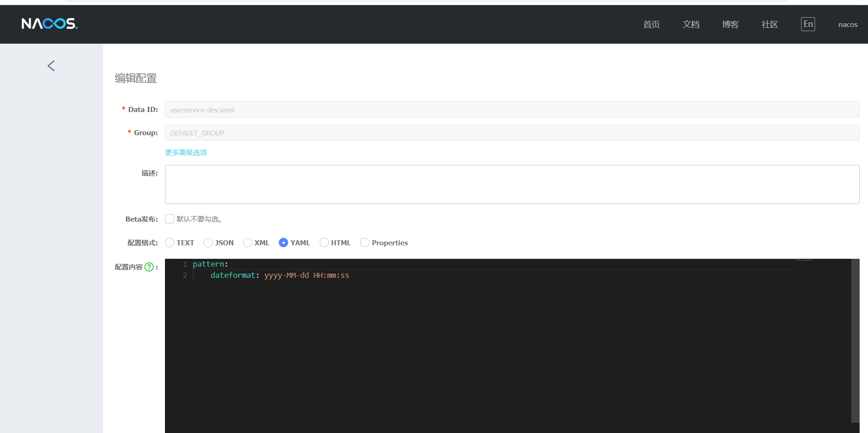
Task: Expand 更多高级选项 advanced options
Action: [x=186, y=152]
